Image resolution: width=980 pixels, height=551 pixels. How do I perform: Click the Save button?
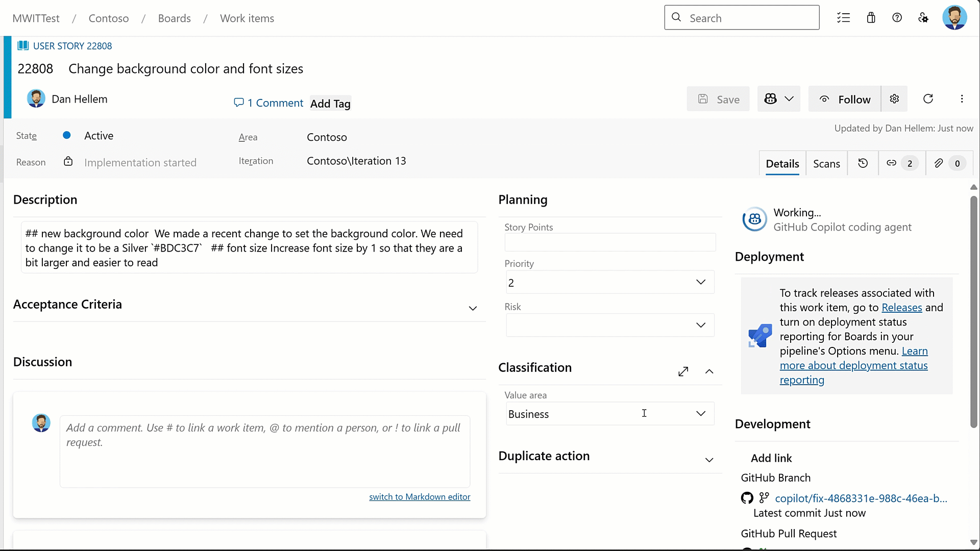coord(718,99)
